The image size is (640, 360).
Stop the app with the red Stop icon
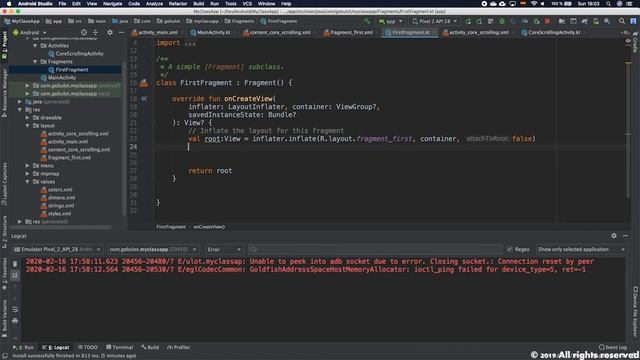pyautogui.click(x=547, y=21)
